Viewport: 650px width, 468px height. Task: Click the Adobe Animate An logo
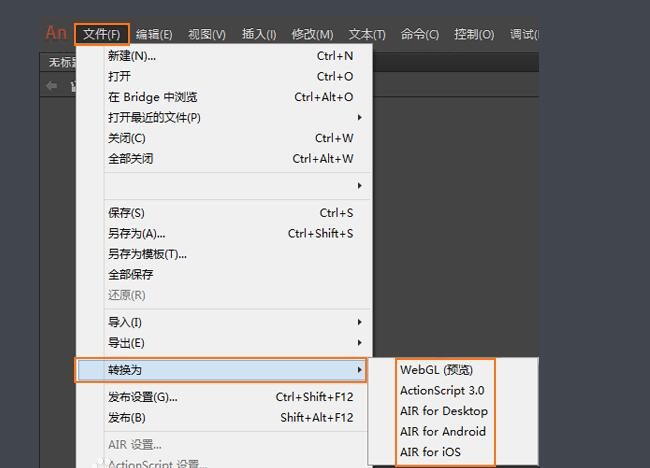56,33
